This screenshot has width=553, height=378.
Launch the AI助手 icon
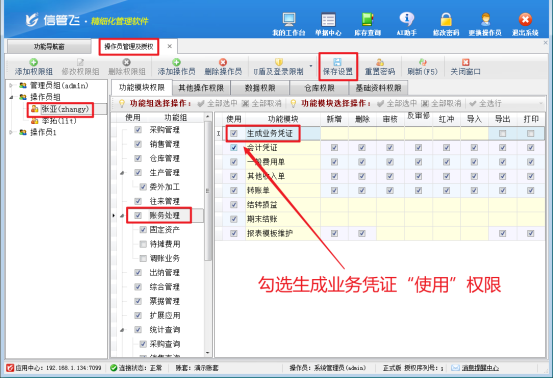[x=407, y=24]
